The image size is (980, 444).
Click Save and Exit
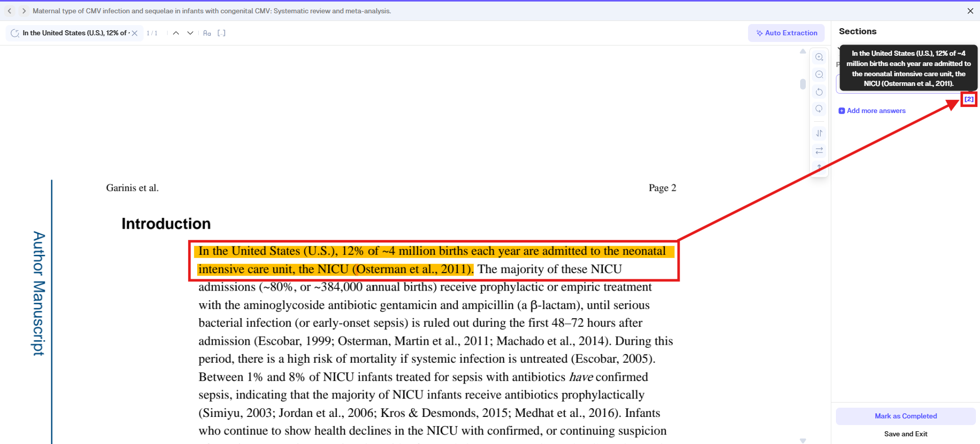click(x=905, y=434)
